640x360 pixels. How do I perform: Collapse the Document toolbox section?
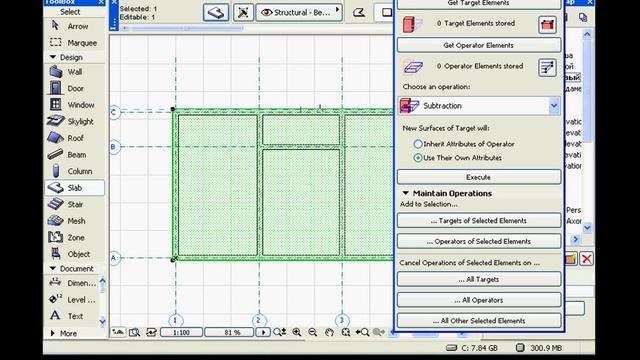53,269
